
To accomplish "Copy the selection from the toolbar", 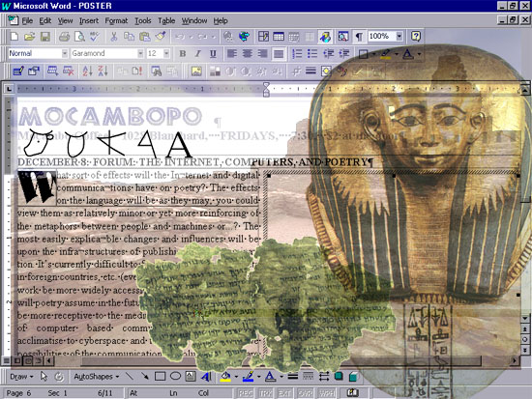I will click(x=129, y=37).
